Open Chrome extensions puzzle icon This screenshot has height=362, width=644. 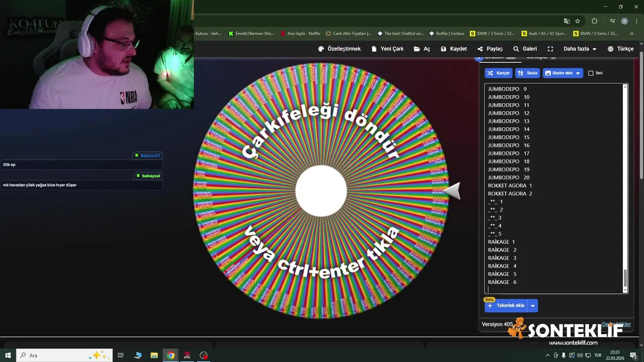tap(594, 21)
